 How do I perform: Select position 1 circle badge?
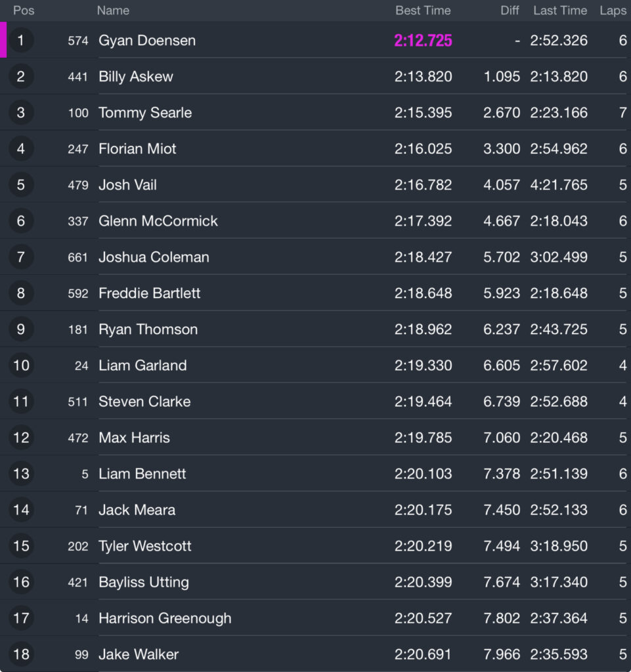pyautogui.click(x=20, y=40)
